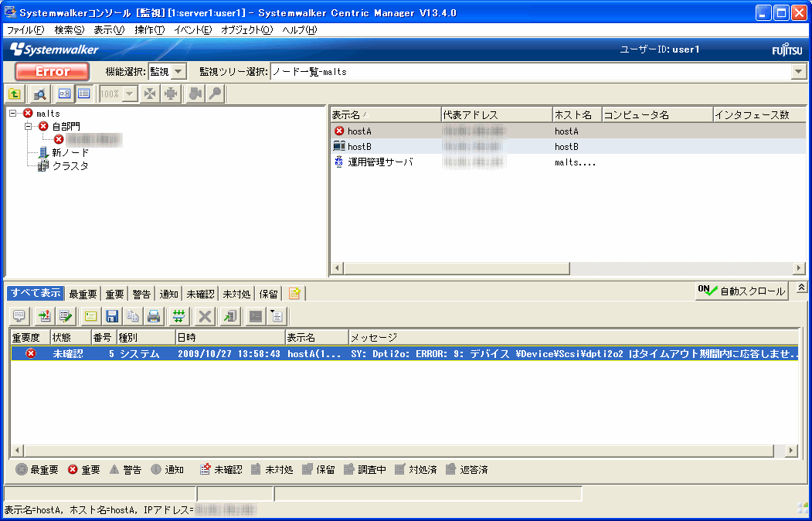Click the up-folder icon in the top toolbar
This screenshot has height=521, width=812.
pyautogui.click(x=15, y=94)
